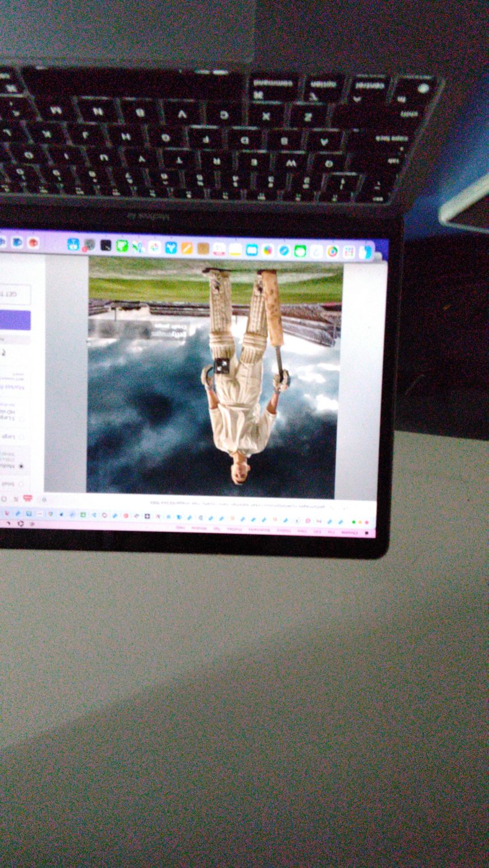The width and height of the screenshot is (489, 868).
Task: Open the black Terminal dock icon
Action: click(106, 246)
